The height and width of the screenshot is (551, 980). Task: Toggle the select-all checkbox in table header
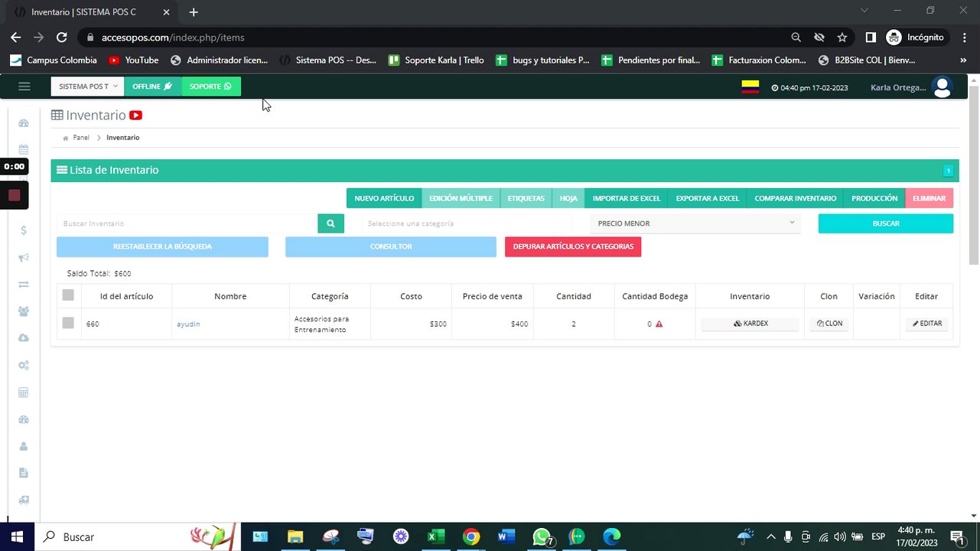click(68, 295)
